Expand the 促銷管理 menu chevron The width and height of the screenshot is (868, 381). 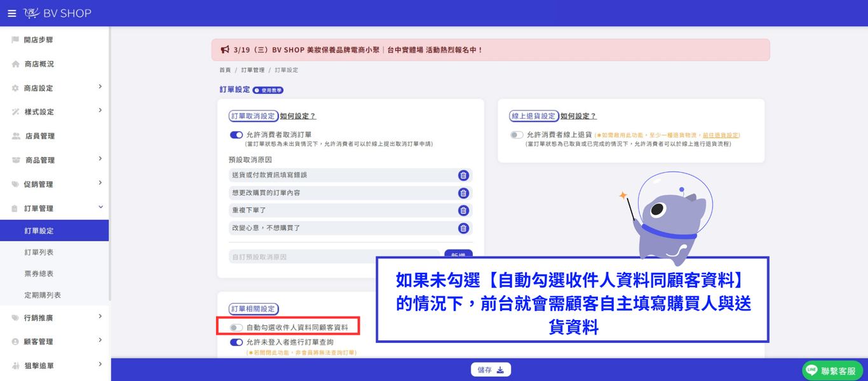coord(100,183)
